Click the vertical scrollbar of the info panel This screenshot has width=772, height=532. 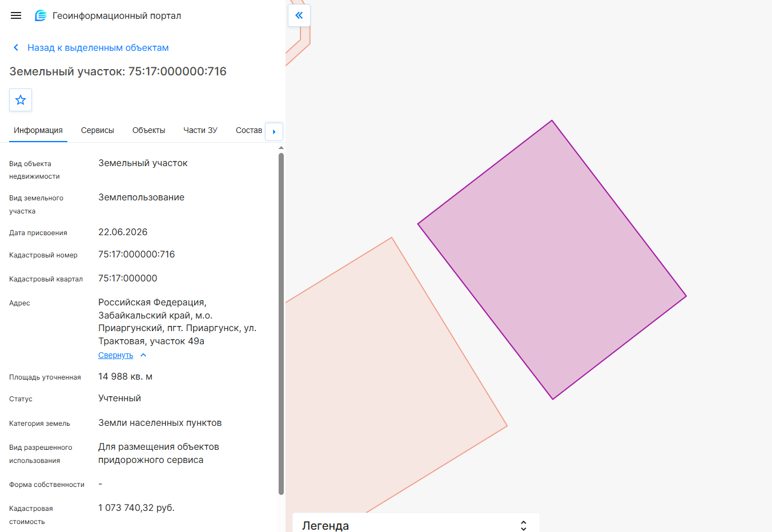point(281,324)
